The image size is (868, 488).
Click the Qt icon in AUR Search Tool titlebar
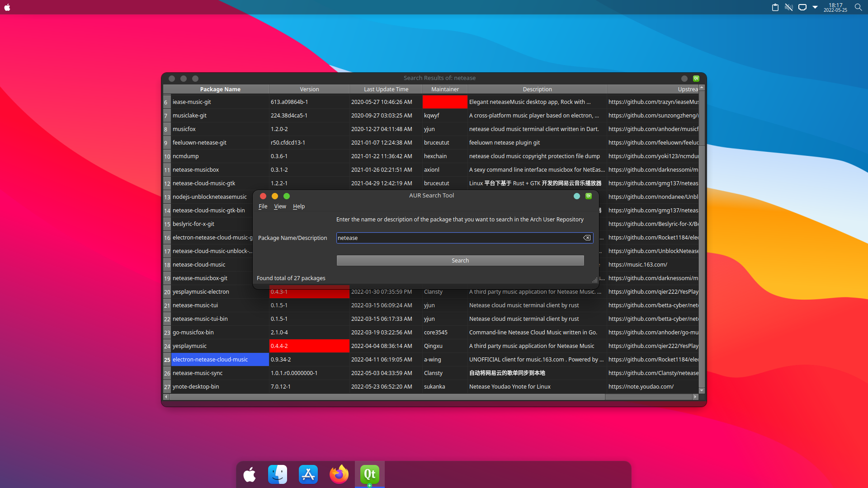click(x=589, y=196)
